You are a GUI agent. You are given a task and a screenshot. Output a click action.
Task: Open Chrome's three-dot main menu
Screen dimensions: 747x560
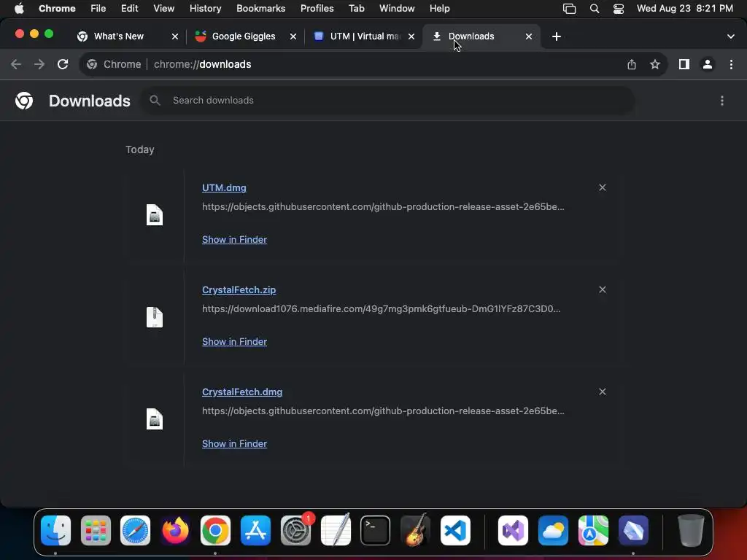click(731, 64)
